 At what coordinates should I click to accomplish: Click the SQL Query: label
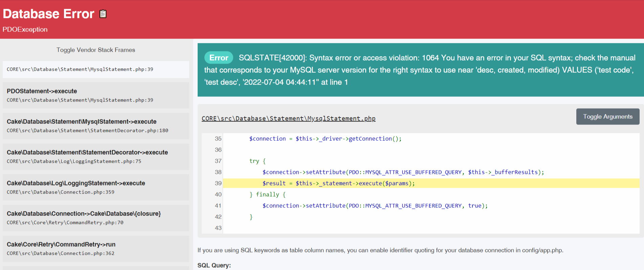214,265
